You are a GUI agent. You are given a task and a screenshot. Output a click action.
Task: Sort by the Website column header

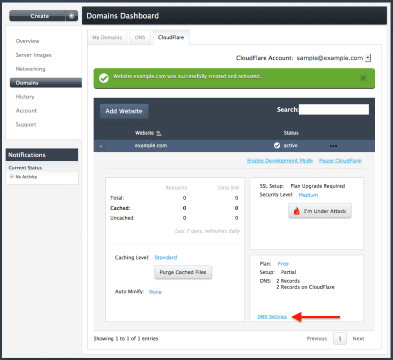click(148, 133)
